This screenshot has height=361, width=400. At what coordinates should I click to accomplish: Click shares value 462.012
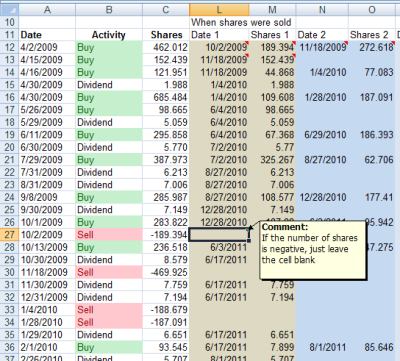[166, 47]
